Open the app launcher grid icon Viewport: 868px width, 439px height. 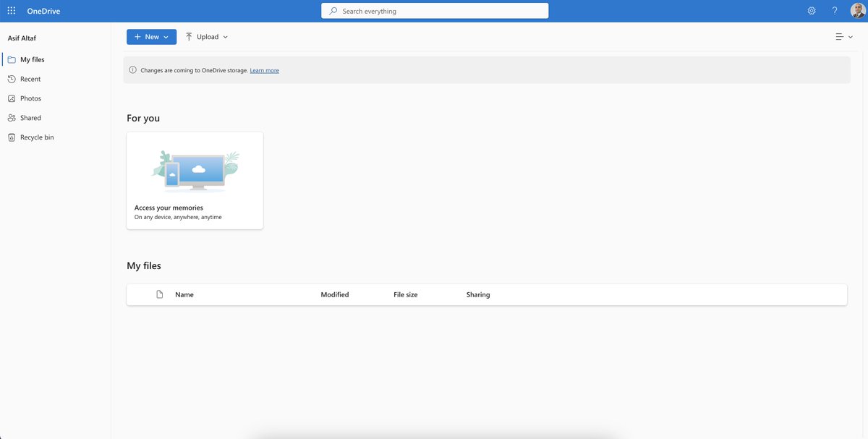[x=12, y=11]
